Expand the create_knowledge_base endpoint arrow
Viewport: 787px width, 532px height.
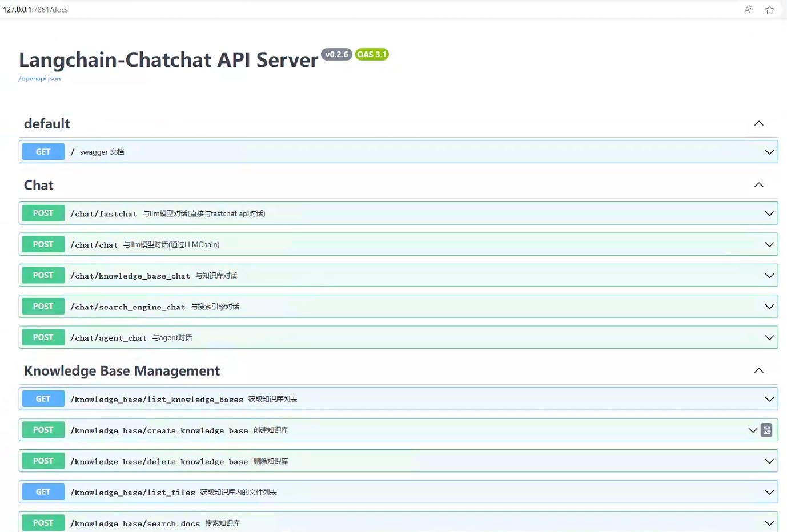coord(753,430)
